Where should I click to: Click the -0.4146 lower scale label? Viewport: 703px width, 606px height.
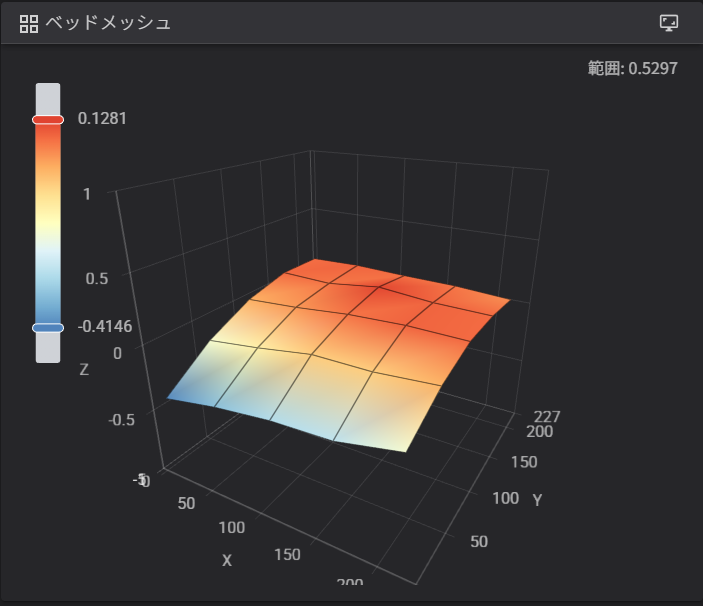(x=105, y=327)
